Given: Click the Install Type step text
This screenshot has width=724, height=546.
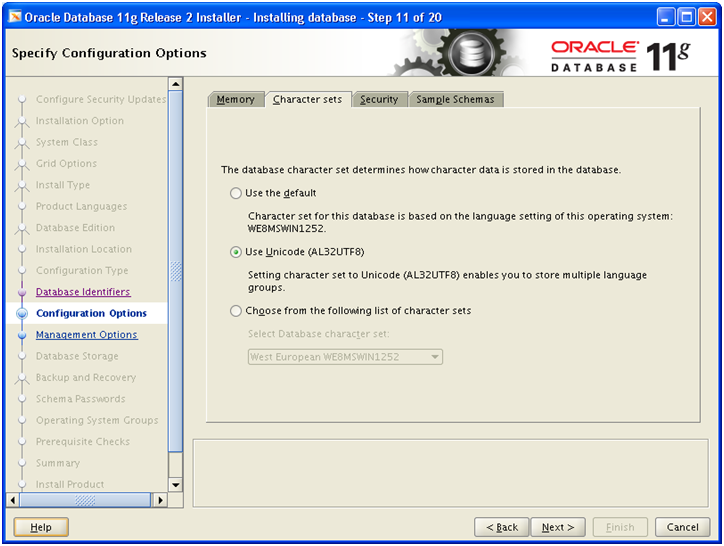Looking at the screenshot, I should (x=63, y=185).
